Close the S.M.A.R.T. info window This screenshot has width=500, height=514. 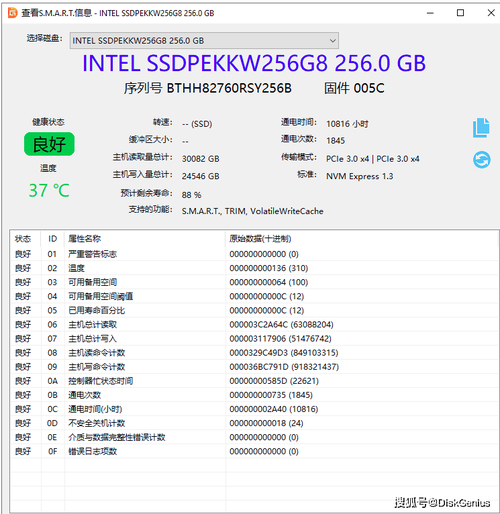coord(491,13)
